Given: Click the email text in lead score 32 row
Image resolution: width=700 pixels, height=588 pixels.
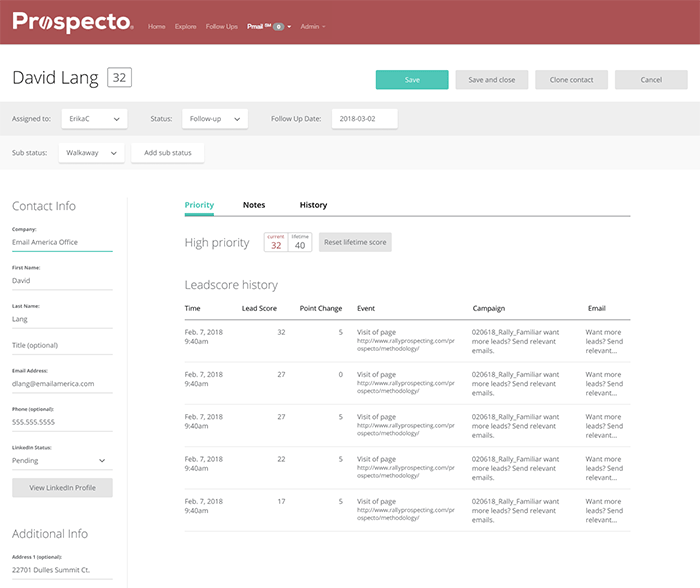Looking at the screenshot, I should (604, 342).
